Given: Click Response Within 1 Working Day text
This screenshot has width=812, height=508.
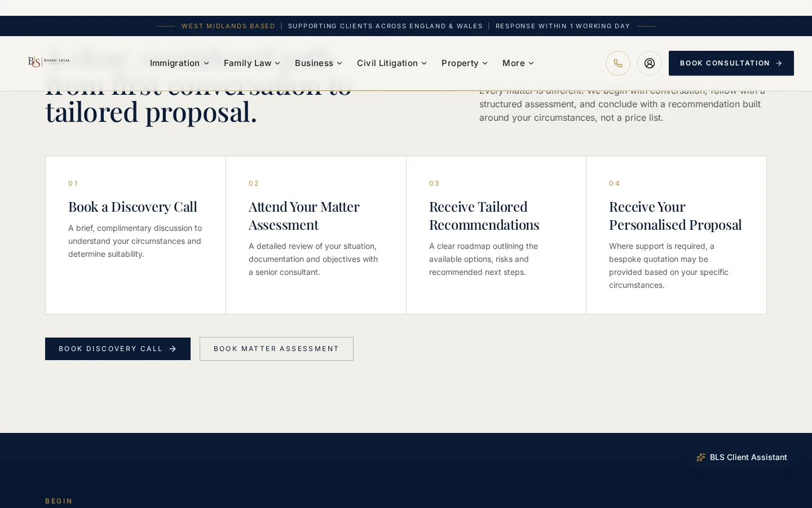Looking at the screenshot, I should coord(563,26).
